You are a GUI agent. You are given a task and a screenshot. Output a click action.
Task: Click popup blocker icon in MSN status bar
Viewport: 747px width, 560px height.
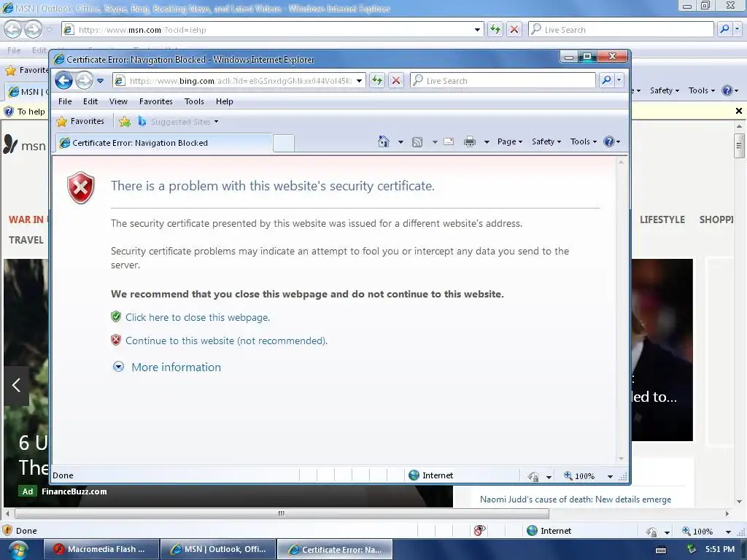coord(480,531)
